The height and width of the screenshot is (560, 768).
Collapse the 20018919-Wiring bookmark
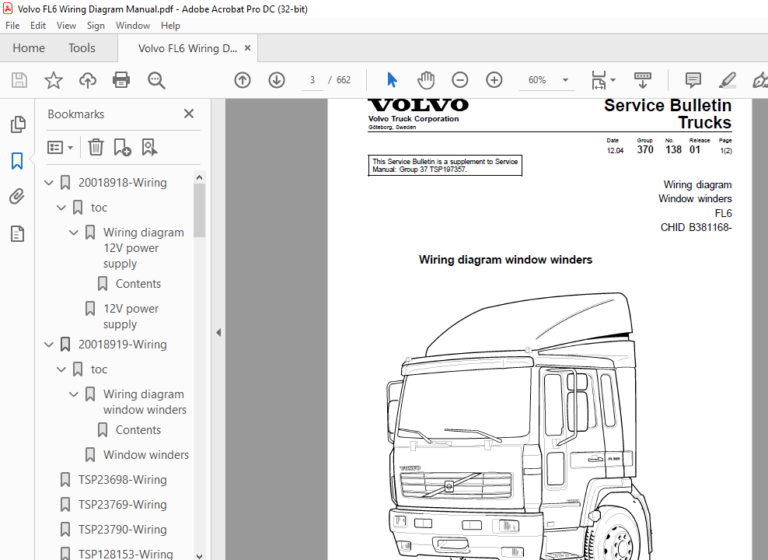point(48,344)
